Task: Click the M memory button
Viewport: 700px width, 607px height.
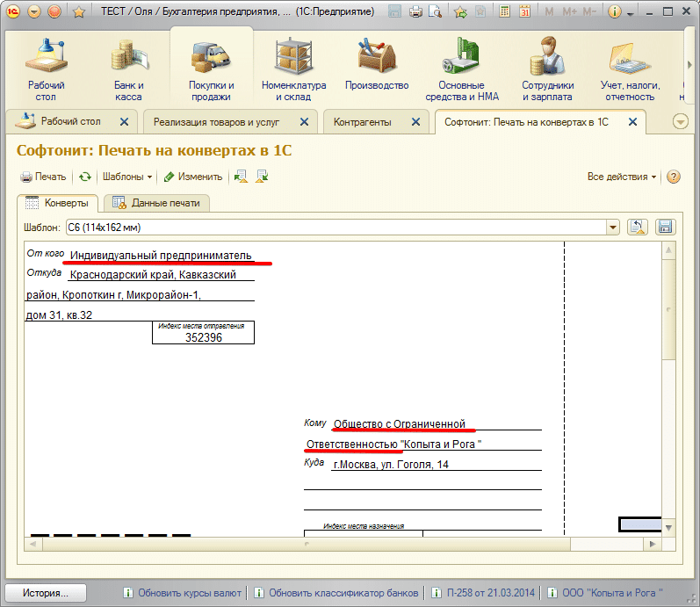Action: (x=549, y=12)
